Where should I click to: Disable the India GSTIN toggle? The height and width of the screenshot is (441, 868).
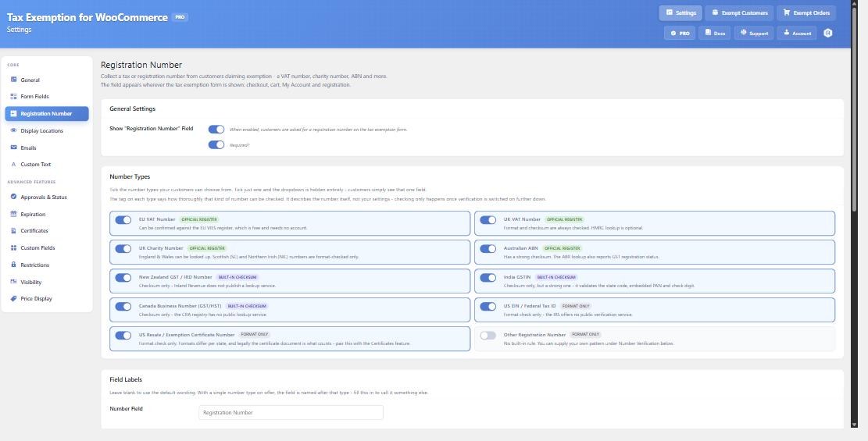pyautogui.click(x=488, y=278)
